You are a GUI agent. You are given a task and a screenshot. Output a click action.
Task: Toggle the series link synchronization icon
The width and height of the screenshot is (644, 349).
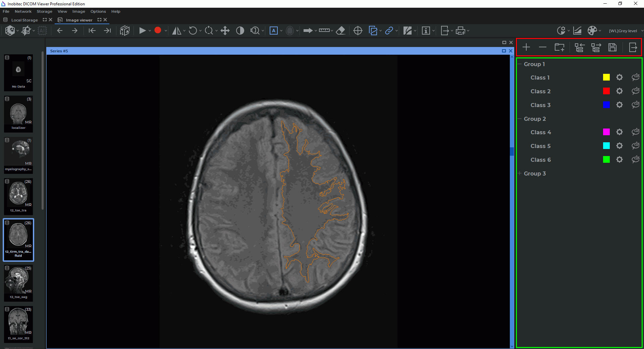coord(389,31)
